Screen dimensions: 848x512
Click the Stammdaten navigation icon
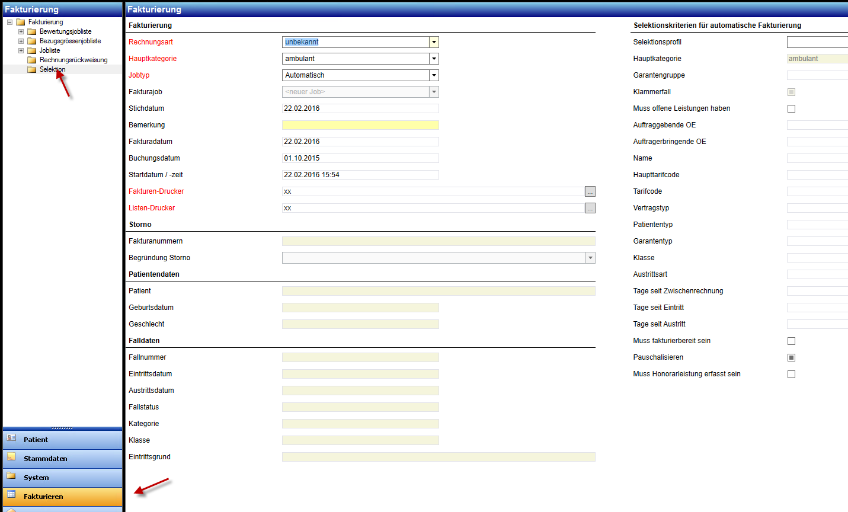pyautogui.click(x=12, y=458)
